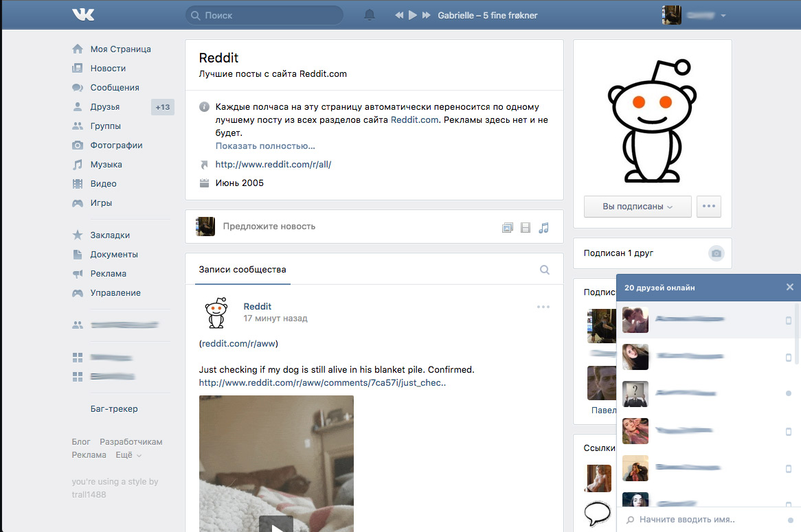Click the speech bubble link thumbnail
801x532 pixels.
coord(597,513)
